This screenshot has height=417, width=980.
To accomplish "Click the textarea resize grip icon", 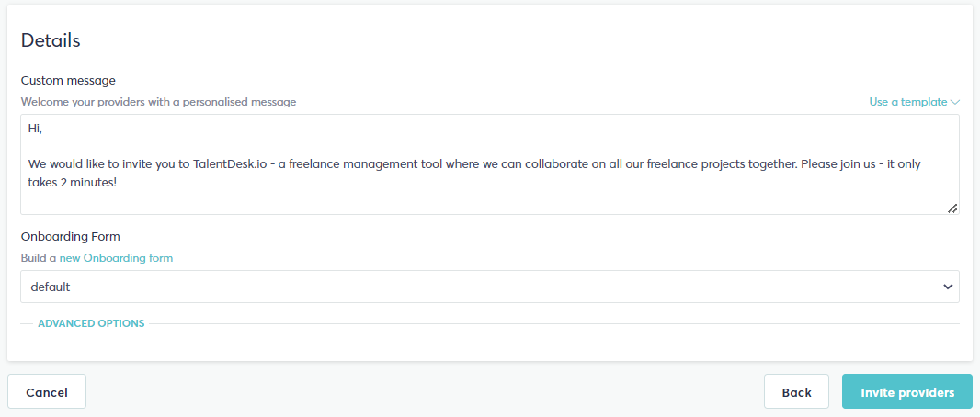I will (x=952, y=208).
